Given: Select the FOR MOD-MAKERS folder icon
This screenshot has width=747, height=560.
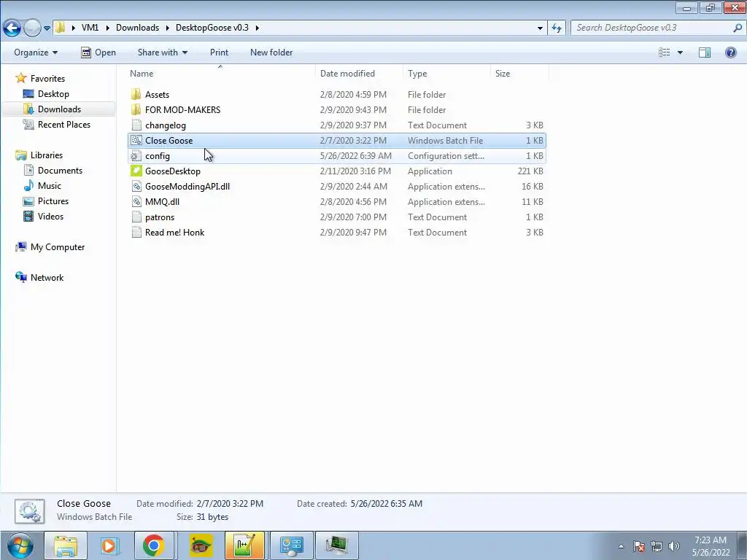Looking at the screenshot, I should coord(136,109).
